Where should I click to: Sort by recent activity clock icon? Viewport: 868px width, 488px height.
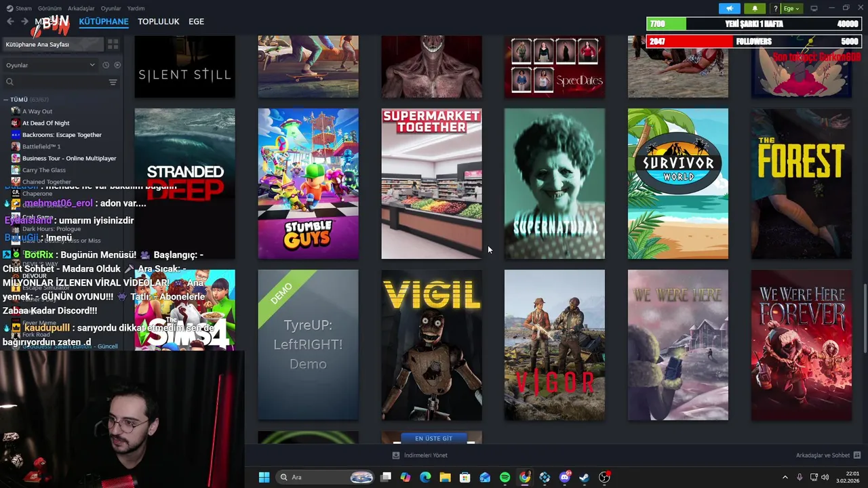point(106,65)
